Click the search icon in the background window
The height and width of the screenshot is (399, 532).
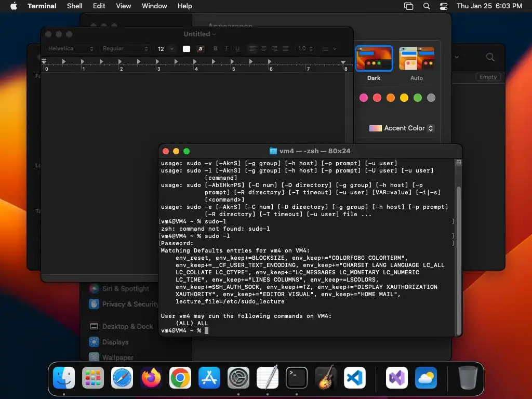point(490,57)
